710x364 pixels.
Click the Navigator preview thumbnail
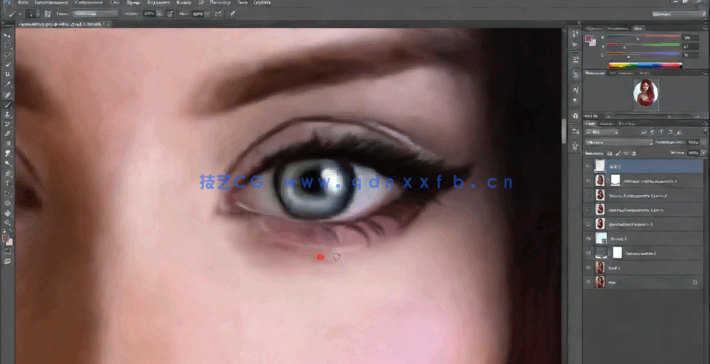point(645,93)
